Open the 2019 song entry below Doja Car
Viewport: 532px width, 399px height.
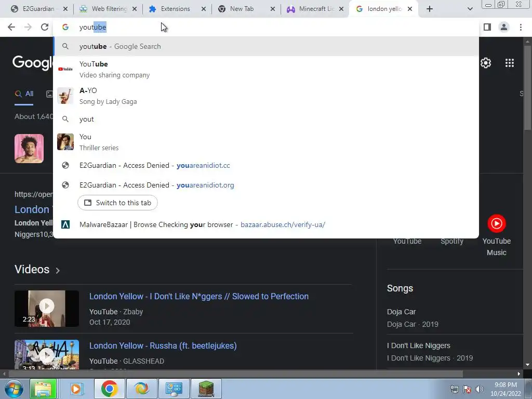(455, 352)
